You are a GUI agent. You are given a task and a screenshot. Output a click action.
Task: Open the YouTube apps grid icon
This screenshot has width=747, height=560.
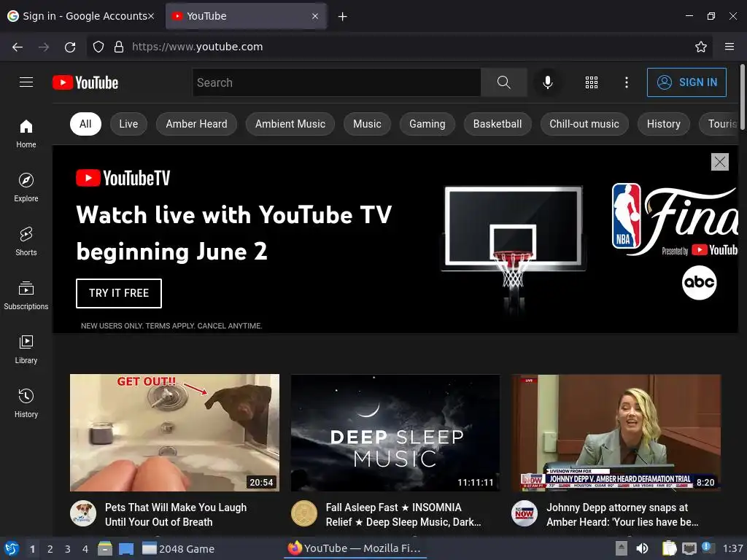(x=591, y=82)
